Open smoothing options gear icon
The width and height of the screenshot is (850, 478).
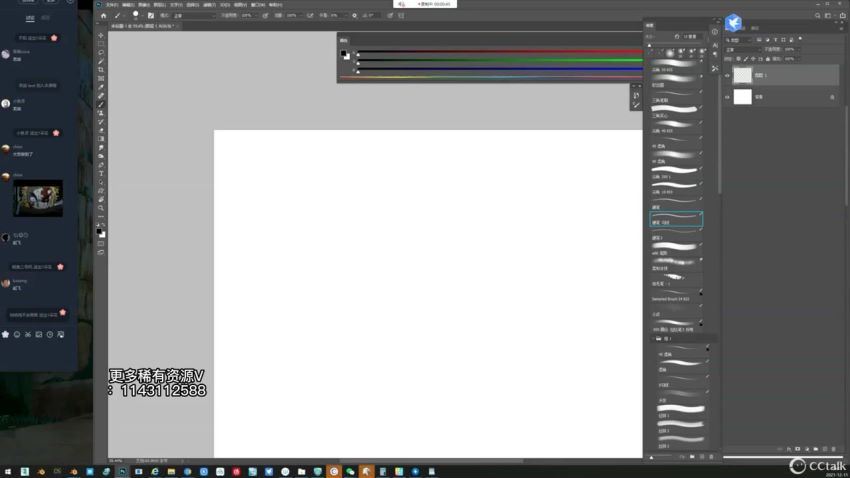(x=355, y=16)
